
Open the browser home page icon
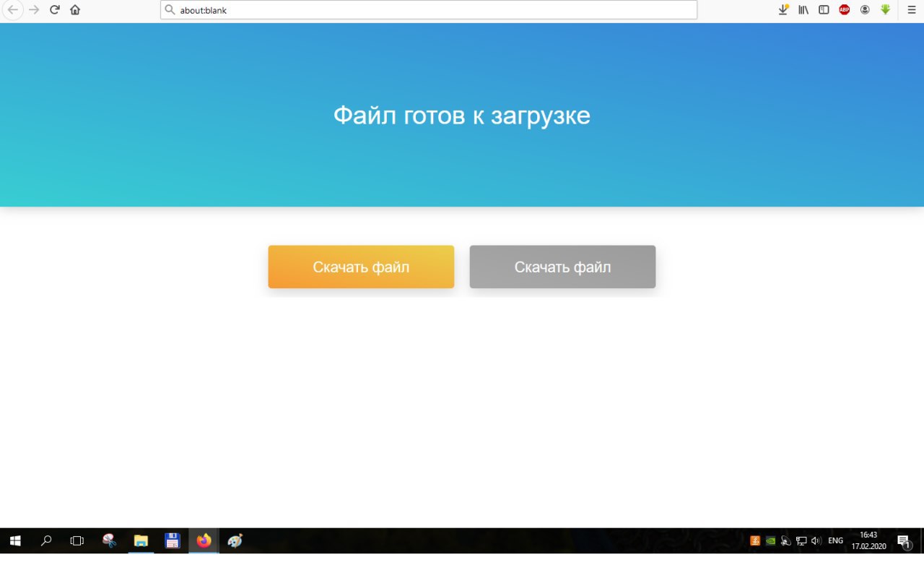tap(75, 10)
